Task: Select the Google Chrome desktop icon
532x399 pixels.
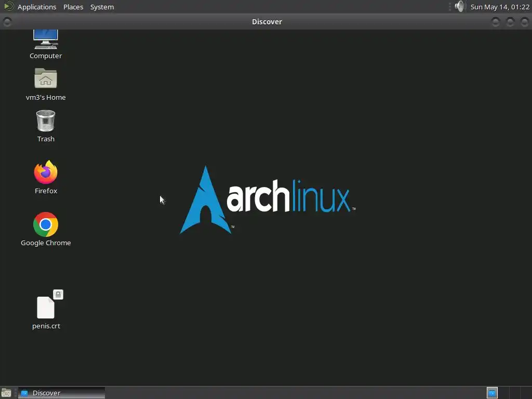Action: coord(46,224)
